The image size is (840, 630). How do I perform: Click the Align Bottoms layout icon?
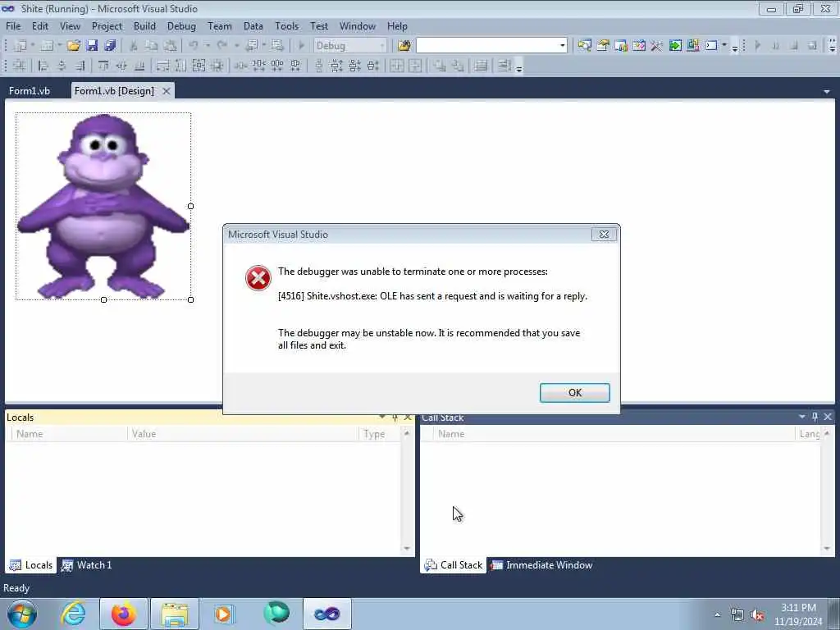(x=139, y=66)
